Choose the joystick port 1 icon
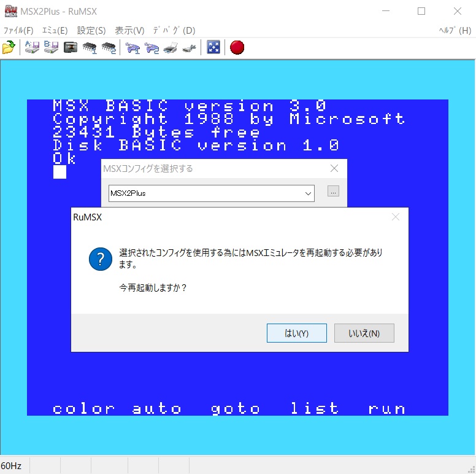This screenshot has height=474, width=476. click(x=132, y=48)
